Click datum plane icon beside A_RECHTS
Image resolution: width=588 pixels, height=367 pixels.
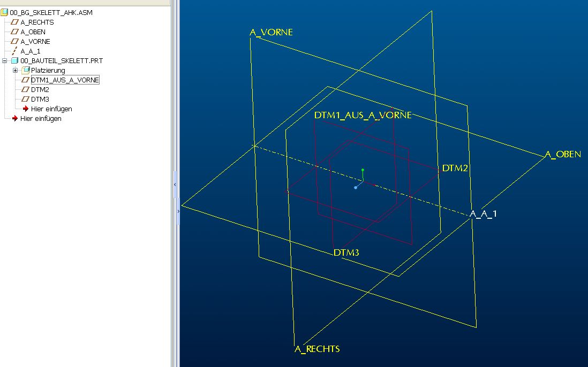pyautogui.click(x=14, y=22)
